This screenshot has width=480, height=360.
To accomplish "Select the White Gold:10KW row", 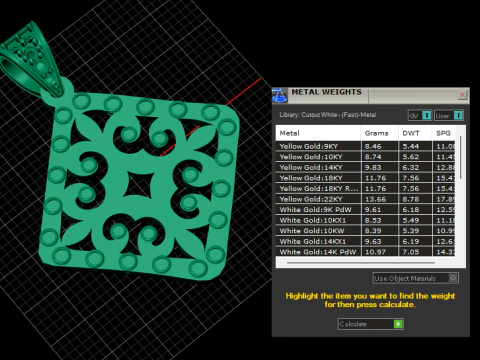I will pos(365,231).
